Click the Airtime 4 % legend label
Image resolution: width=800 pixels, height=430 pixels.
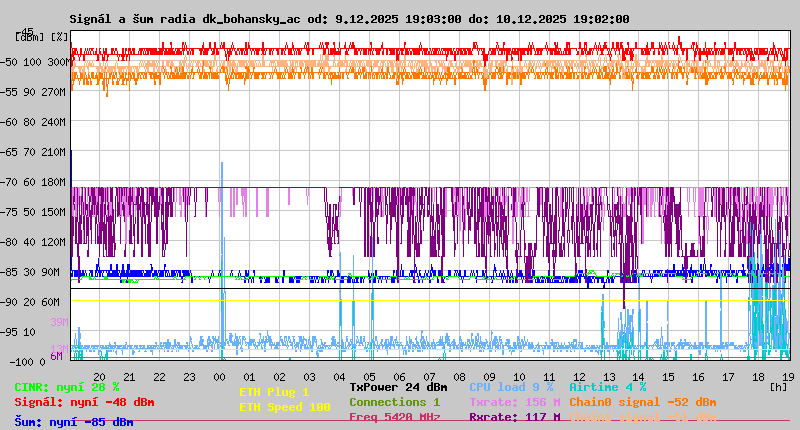tap(607, 387)
